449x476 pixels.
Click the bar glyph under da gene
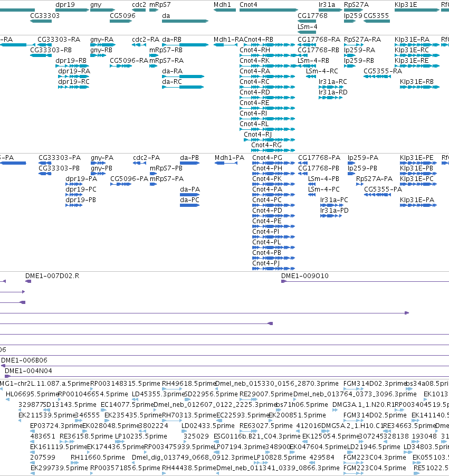point(185,21)
